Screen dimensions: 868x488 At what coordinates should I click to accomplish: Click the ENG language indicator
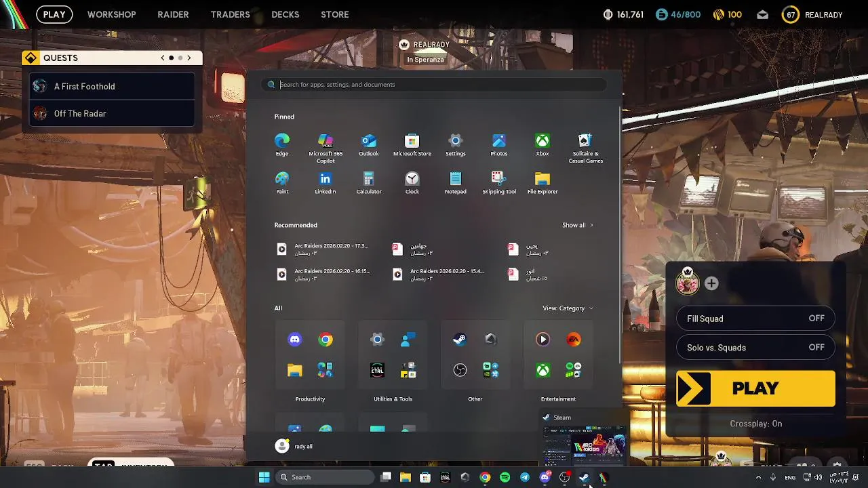point(790,477)
